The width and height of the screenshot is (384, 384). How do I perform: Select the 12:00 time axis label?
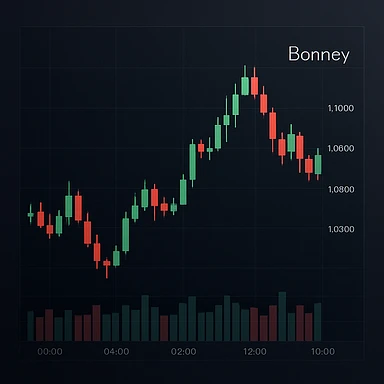coord(255,352)
